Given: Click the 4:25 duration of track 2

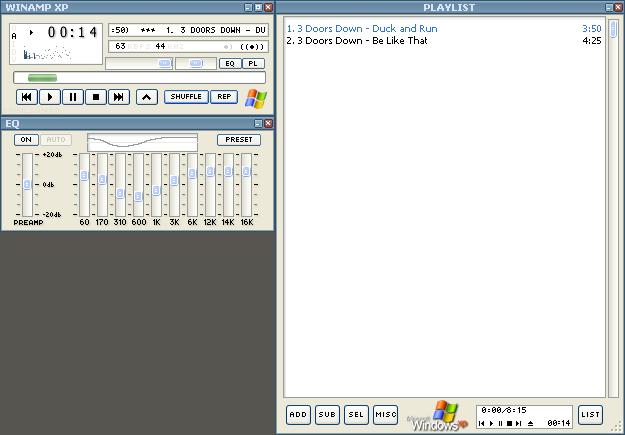Looking at the screenshot, I should pyautogui.click(x=592, y=41).
